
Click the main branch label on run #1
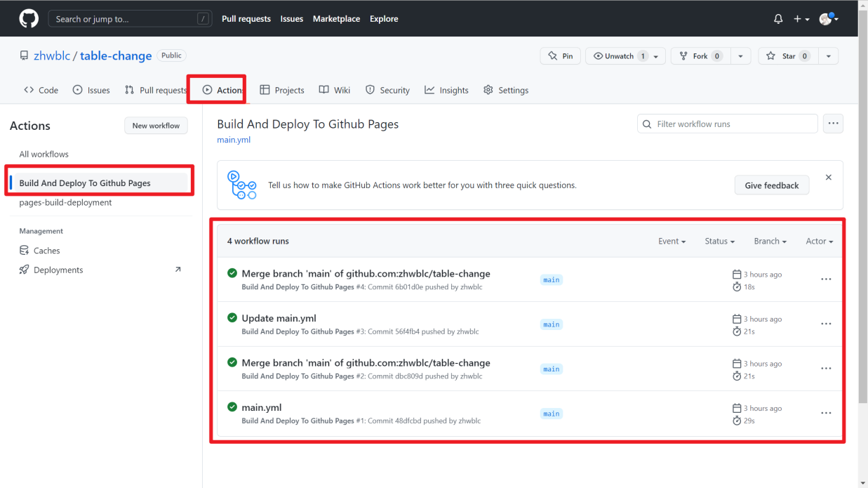552,414
